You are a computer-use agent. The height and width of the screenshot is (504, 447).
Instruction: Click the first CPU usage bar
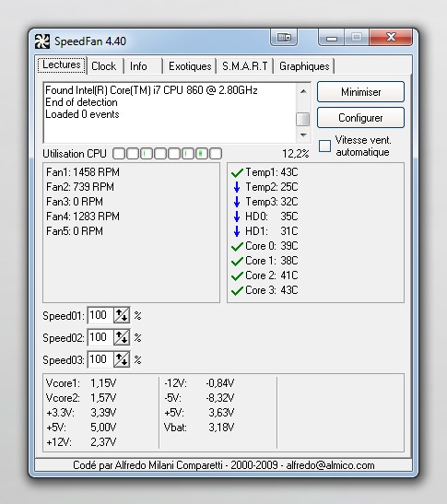click(x=119, y=154)
